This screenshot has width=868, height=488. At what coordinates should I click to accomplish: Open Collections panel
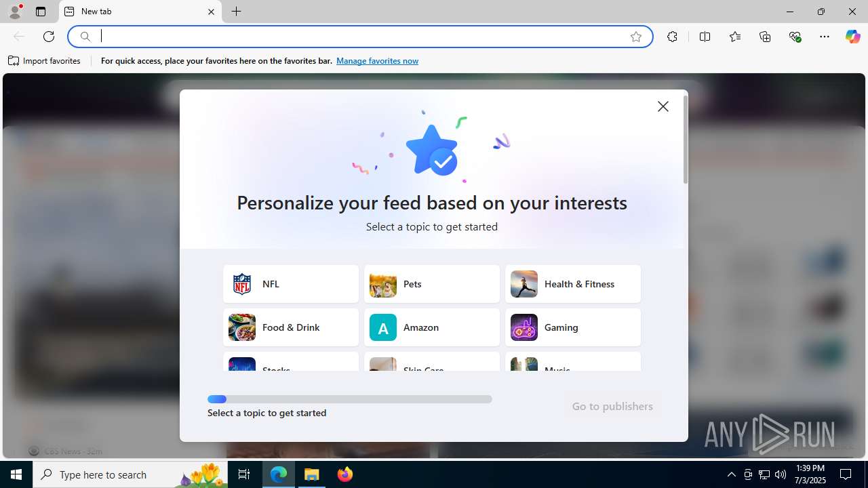coord(765,37)
